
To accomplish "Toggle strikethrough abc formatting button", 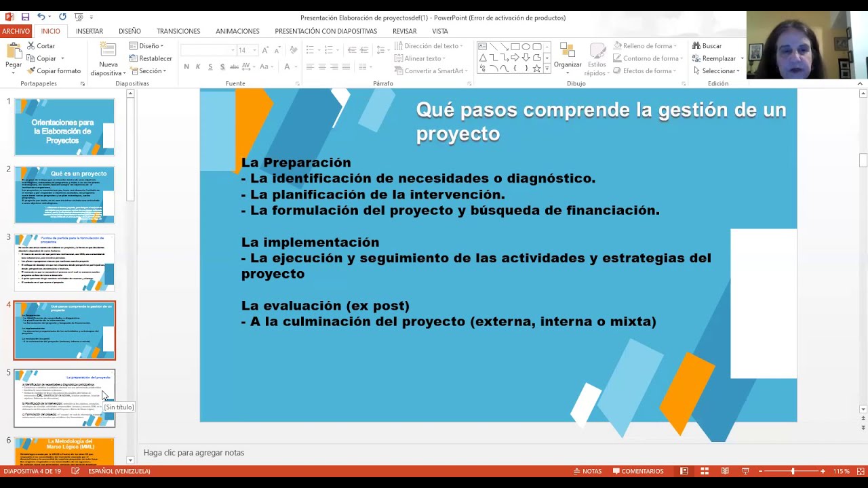I will pyautogui.click(x=234, y=66).
